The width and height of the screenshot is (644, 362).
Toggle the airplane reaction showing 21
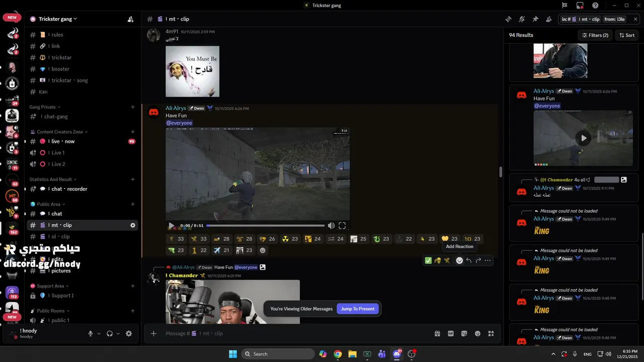[x=221, y=250]
